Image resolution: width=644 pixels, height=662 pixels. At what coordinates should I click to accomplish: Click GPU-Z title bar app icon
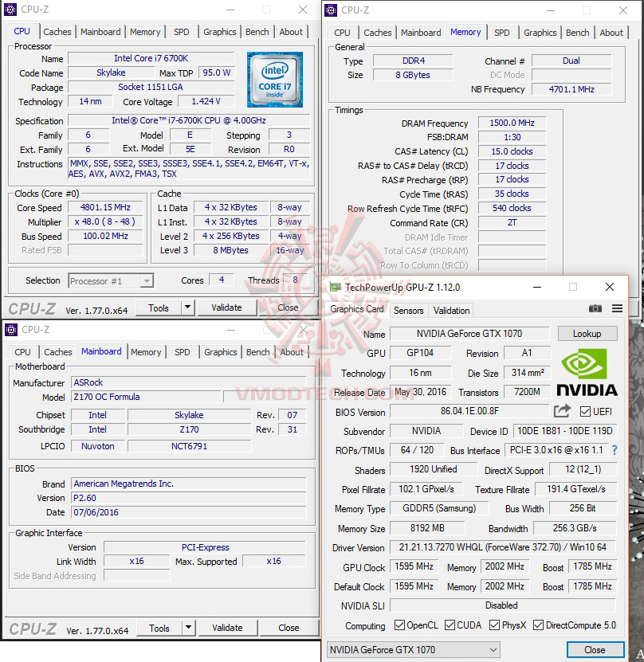[x=336, y=287]
